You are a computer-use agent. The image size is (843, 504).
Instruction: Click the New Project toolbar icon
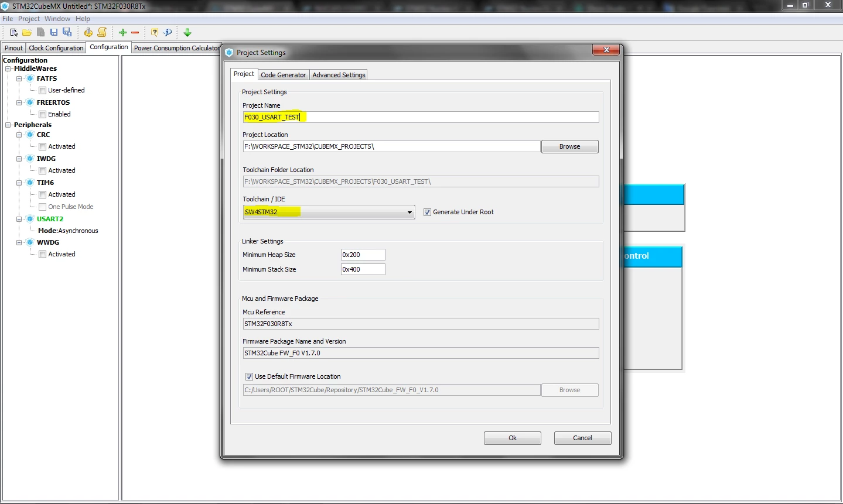click(14, 32)
